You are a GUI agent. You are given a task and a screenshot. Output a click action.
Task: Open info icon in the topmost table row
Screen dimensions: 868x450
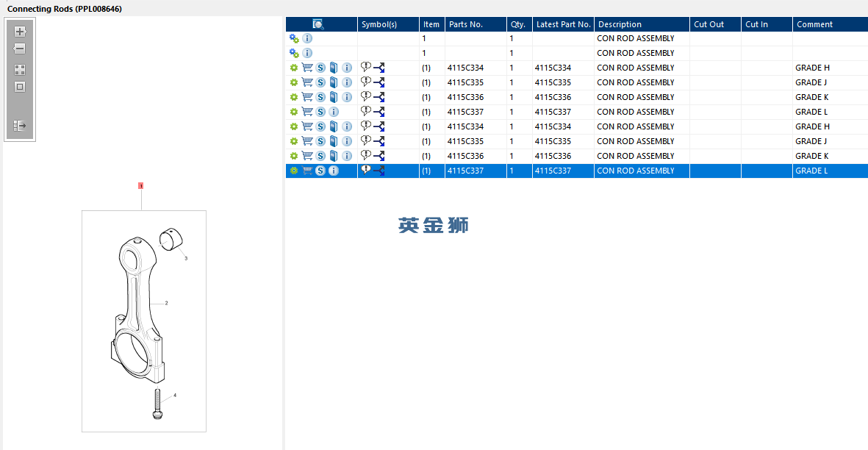click(307, 38)
